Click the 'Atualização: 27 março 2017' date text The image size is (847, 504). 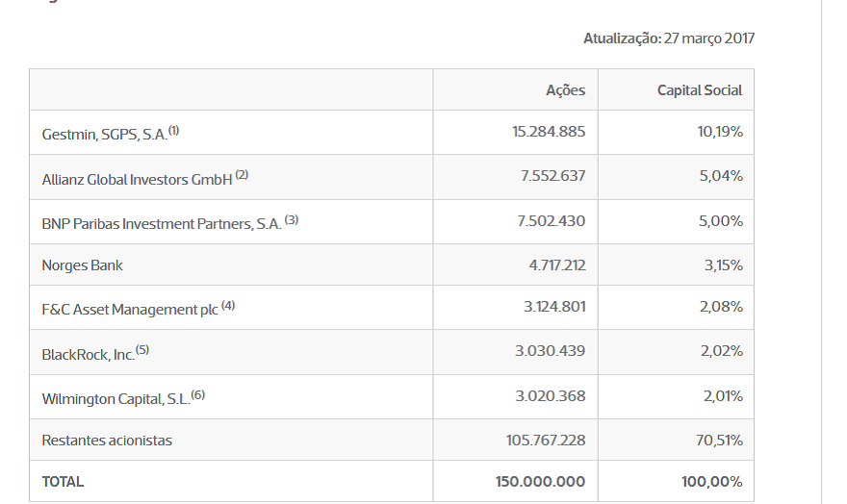coord(669,38)
